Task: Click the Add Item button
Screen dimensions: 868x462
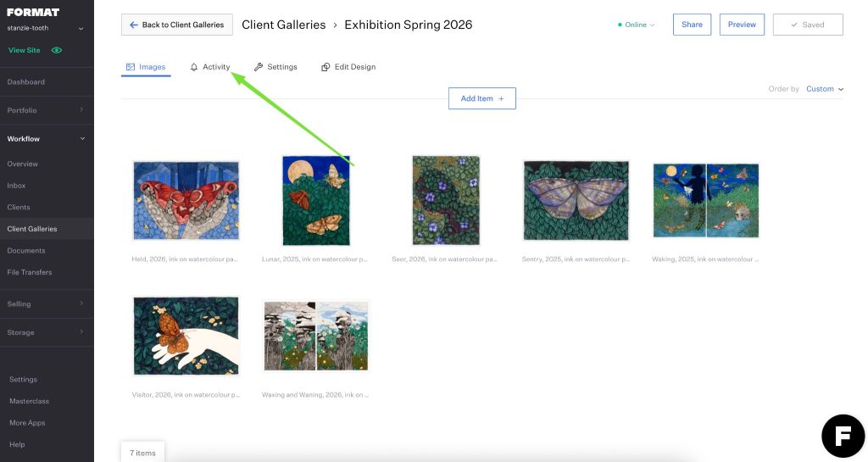Action: coord(482,98)
